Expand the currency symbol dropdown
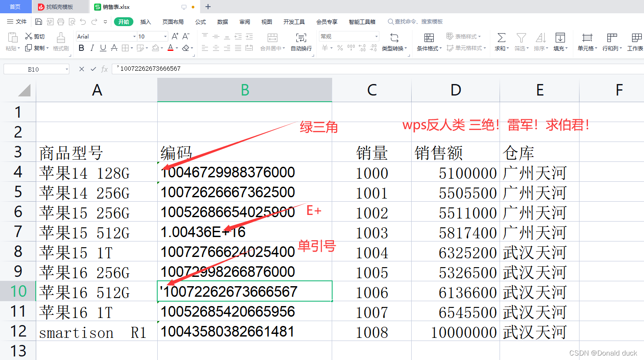This screenshot has height=360, width=644. (331, 48)
